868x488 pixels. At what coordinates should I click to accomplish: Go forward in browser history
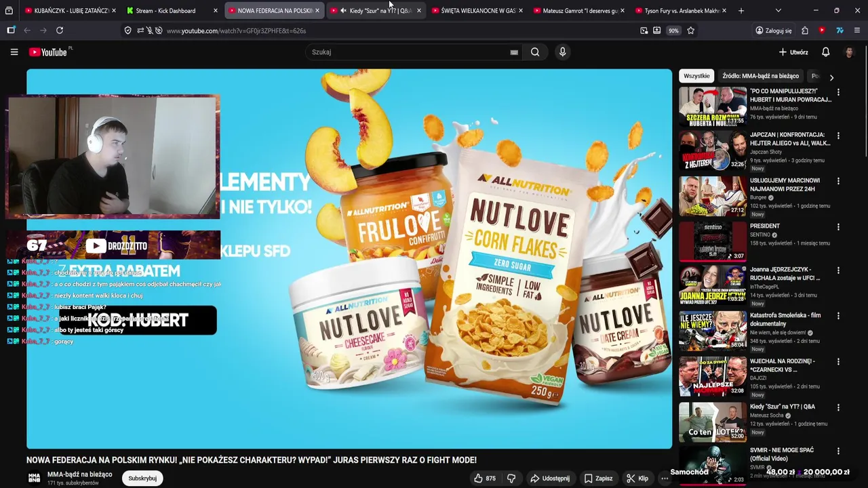43,30
